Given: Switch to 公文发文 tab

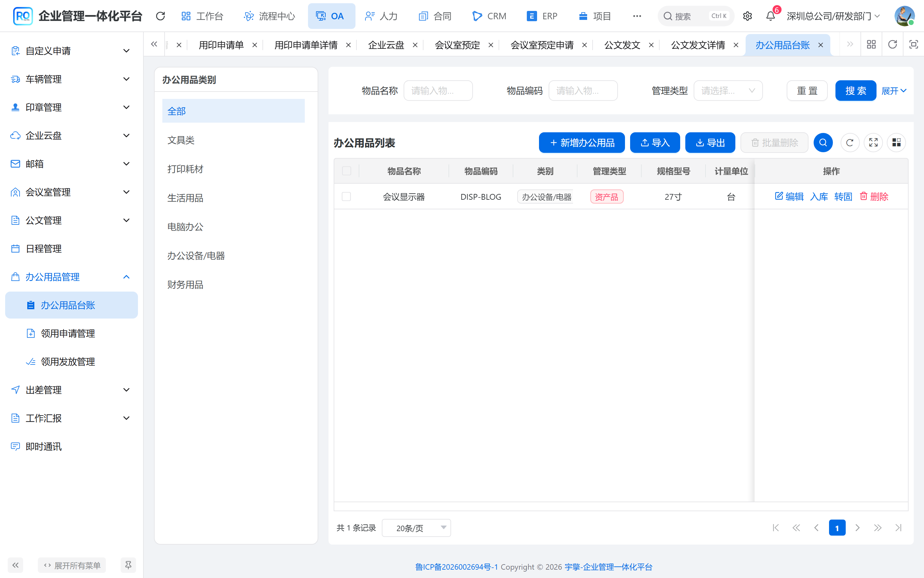Looking at the screenshot, I should pyautogui.click(x=622, y=45).
